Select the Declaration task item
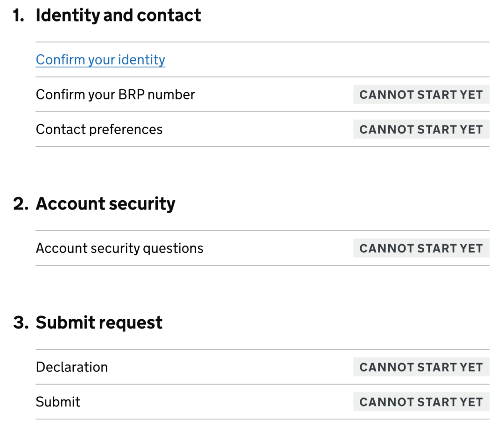 (71, 367)
